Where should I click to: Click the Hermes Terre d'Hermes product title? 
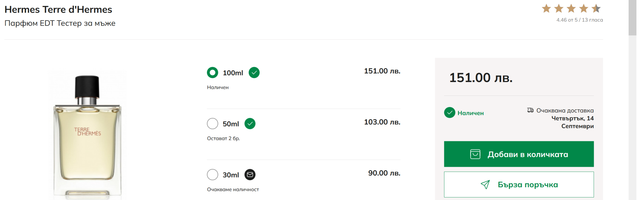click(58, 9)
